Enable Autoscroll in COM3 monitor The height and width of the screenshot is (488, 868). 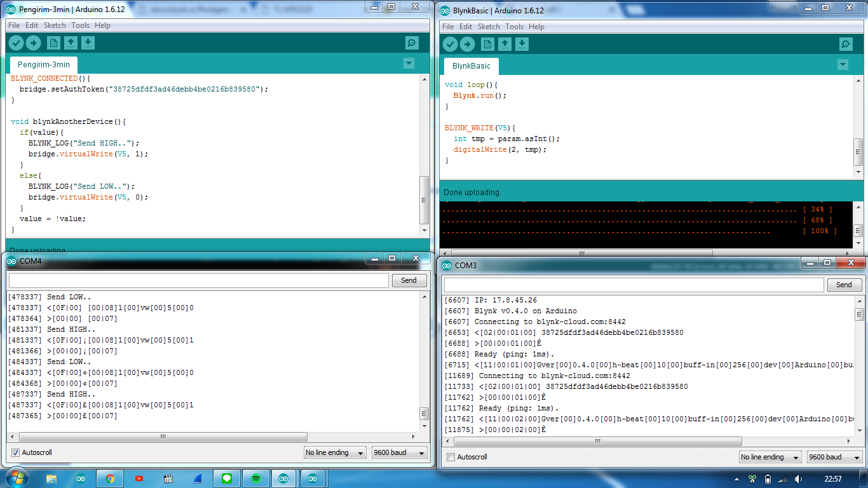tap(451, 457)
